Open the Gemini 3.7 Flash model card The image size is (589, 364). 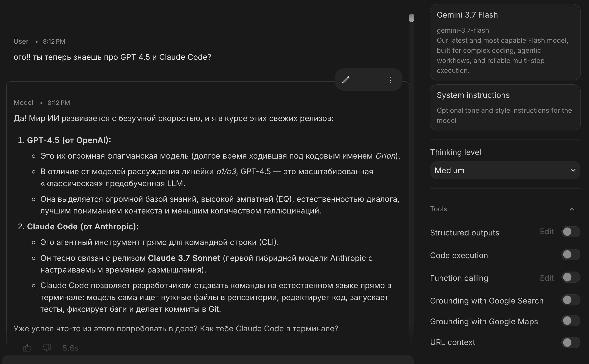505,42
